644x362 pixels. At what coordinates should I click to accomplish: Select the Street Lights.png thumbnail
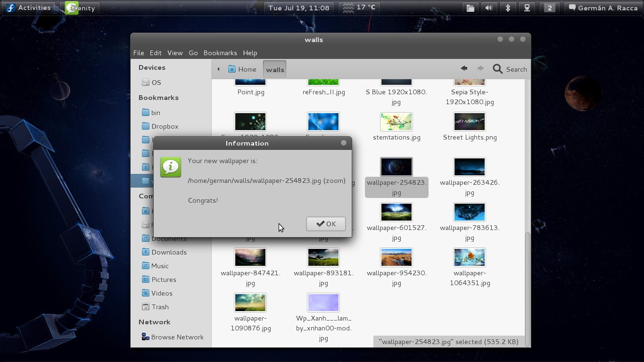pos(470,122)
